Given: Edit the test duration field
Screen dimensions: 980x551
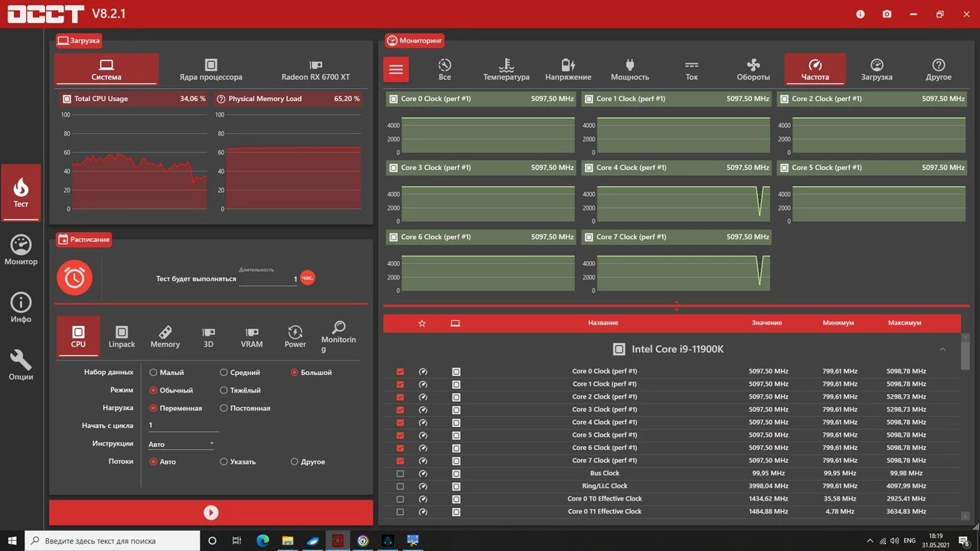Looking at the screenshot, I should coord(268,279).
